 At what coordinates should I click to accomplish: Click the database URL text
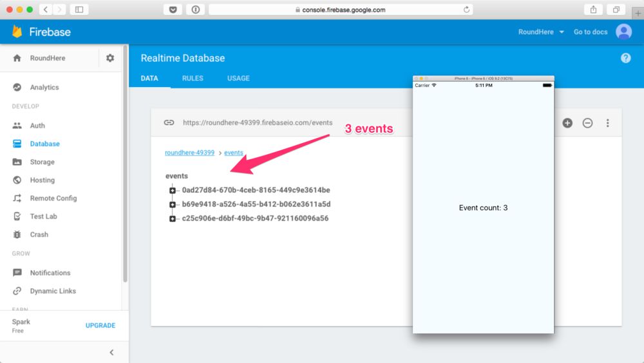258,123
